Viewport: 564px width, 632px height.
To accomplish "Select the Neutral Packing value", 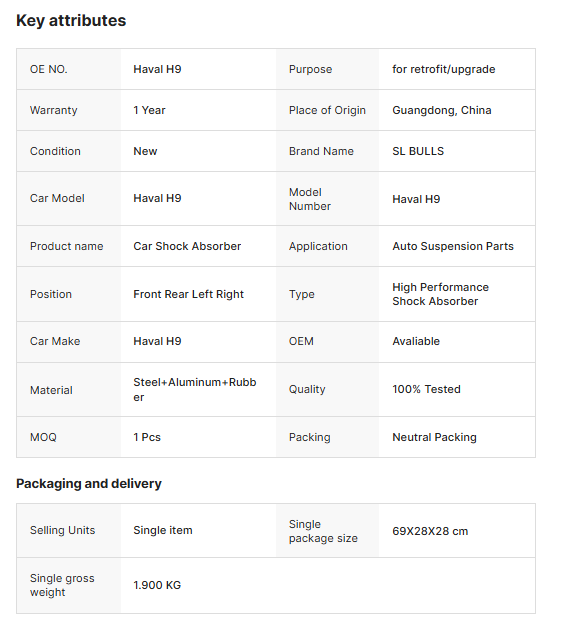I will pyautogui.click(x=434, y=437).
